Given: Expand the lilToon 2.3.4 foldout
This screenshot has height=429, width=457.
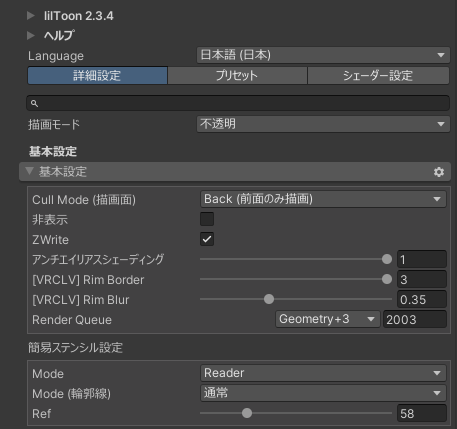Looking at the screenshot, I should (31, 16).
